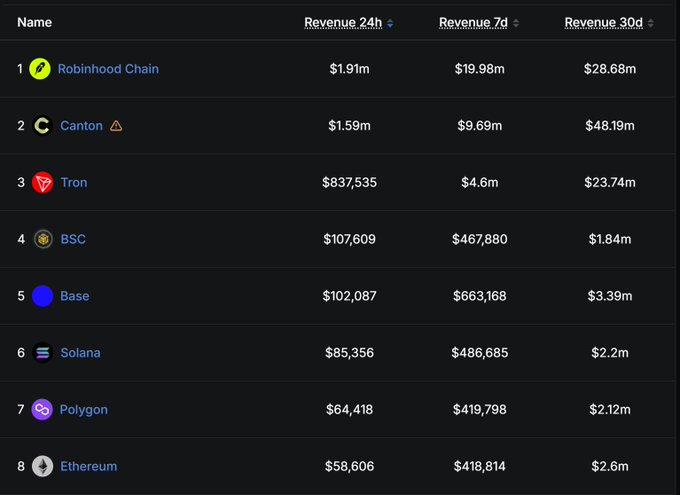The width and height of the screenshot is (680, 495).
Task: Select Tron's $4.6m value
Action: (x=480, y=182)
